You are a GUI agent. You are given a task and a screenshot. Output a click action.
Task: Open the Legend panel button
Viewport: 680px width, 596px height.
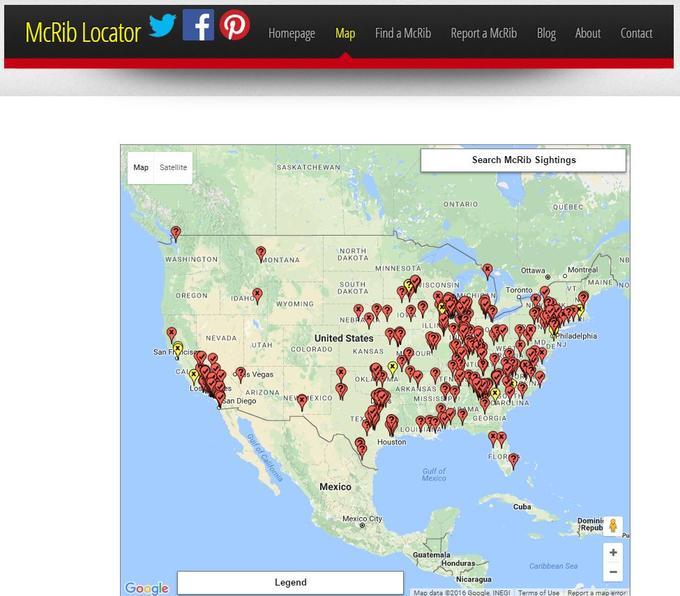coord(290,583)
